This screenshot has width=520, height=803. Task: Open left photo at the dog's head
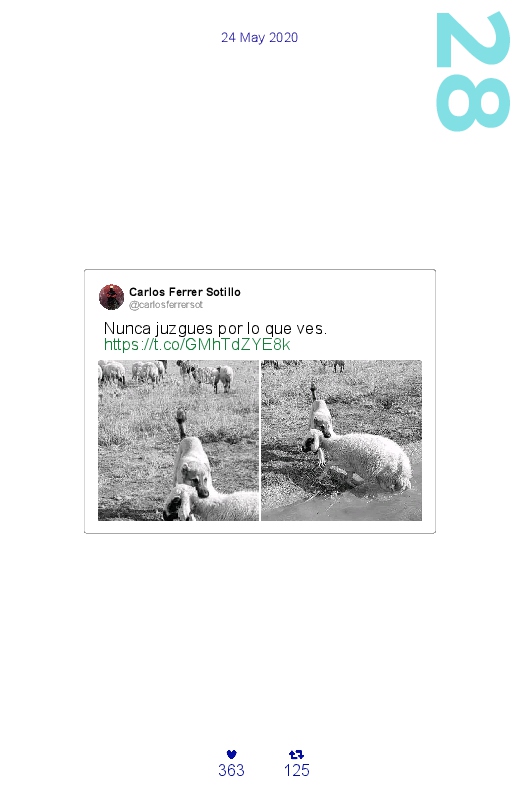point(196,476)
